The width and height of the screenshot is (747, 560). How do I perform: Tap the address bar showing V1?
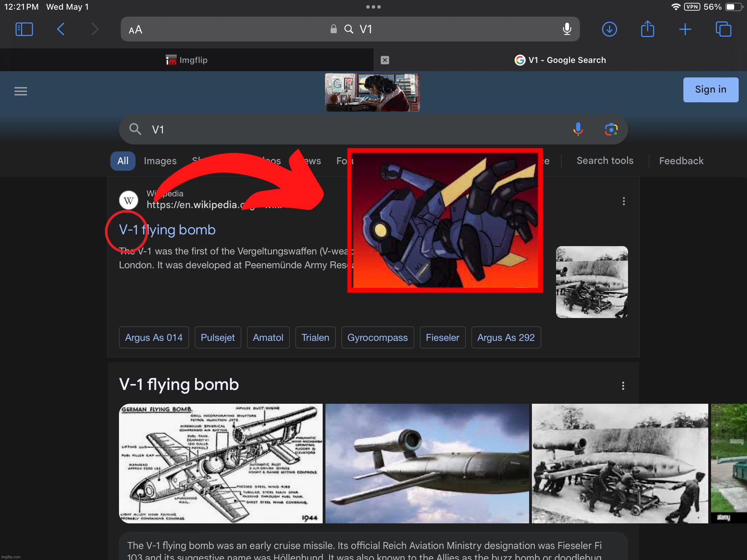click(350, 29)
